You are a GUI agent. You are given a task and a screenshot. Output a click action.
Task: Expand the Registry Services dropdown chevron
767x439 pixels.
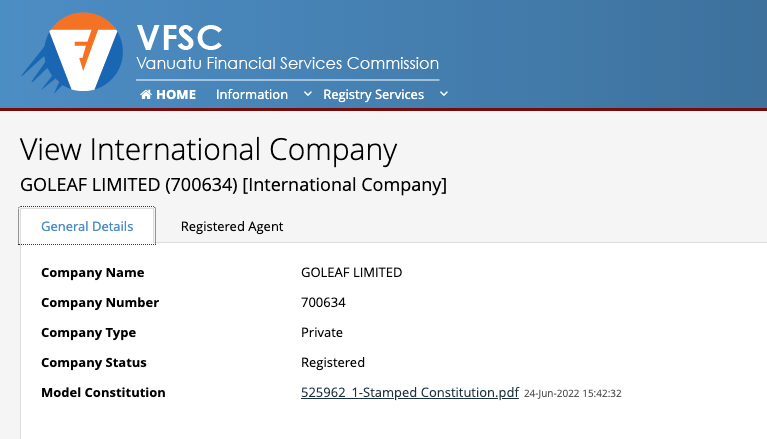(444, 94)
